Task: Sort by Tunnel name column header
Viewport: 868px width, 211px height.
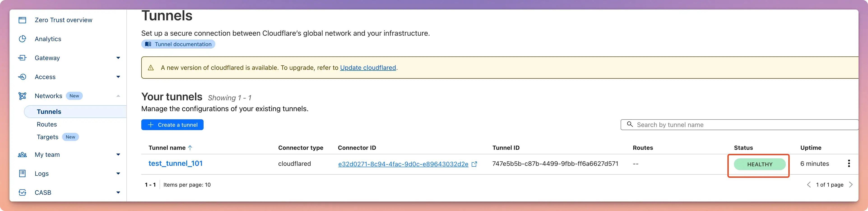Action: click(167, 148)
